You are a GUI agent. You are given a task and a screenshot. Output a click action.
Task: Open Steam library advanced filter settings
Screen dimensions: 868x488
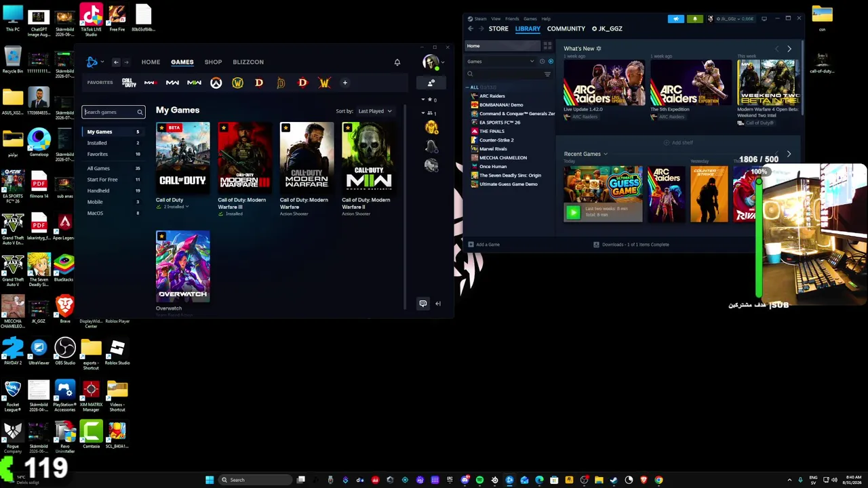(547, 74)
